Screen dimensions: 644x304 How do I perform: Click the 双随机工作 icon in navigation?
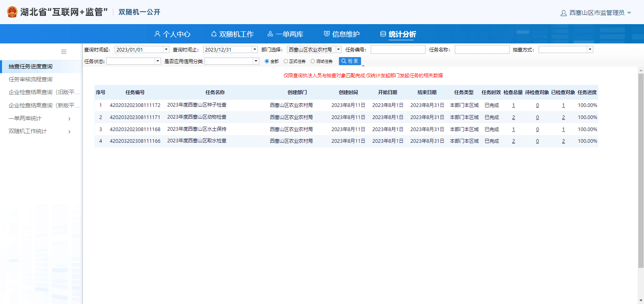pyautogui.click(x=214, y=34)
